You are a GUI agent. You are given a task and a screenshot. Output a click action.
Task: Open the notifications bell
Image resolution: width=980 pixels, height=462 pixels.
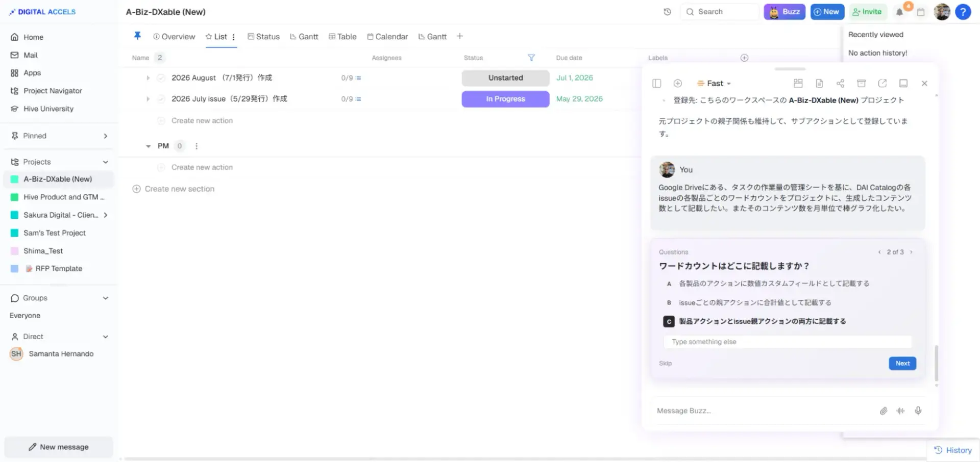coord(899,12)
